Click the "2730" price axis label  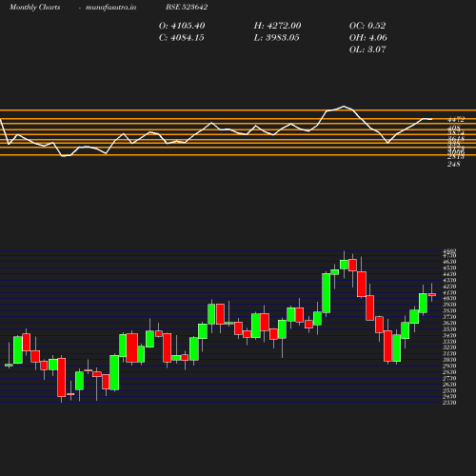[449, 378]
